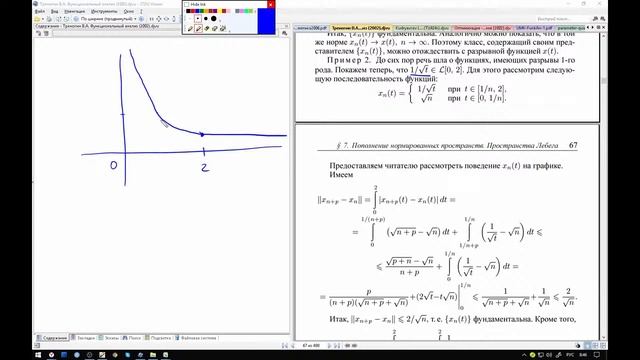Image resolution: width=640 pixels, height=360 pixels.
Task: Switch to the yellow Треногин document tab
Action: 360,28
